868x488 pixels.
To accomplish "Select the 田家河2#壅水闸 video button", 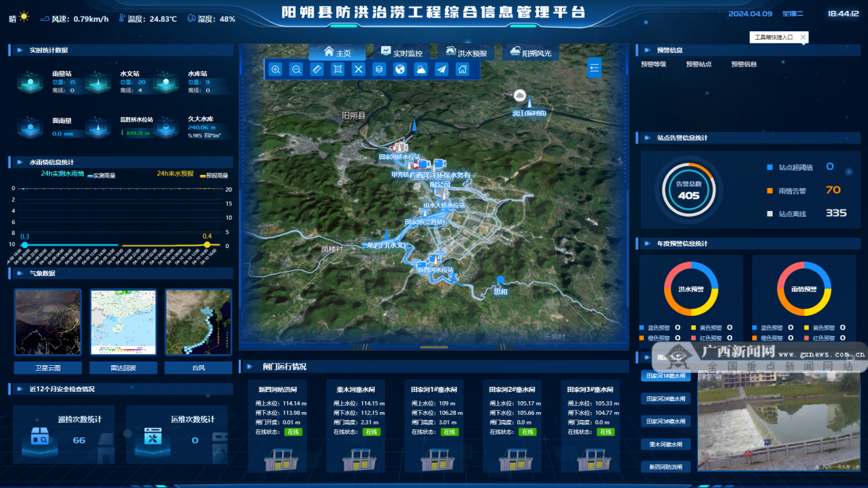I will coord(666,398).
